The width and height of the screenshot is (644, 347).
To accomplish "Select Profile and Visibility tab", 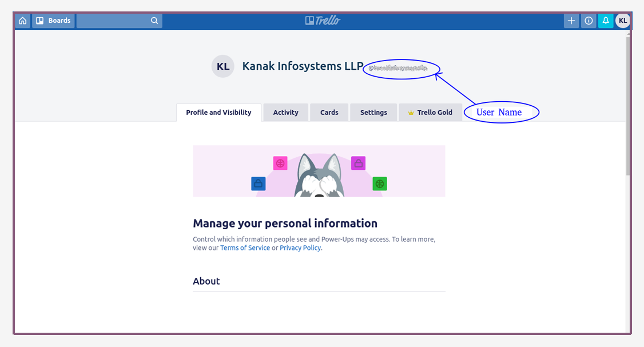I will click(x=218, y=113).
